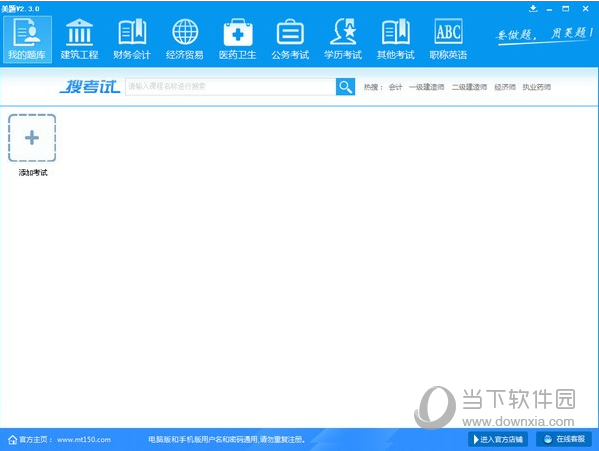Search hot keyword 经济师

pos(505,87)
